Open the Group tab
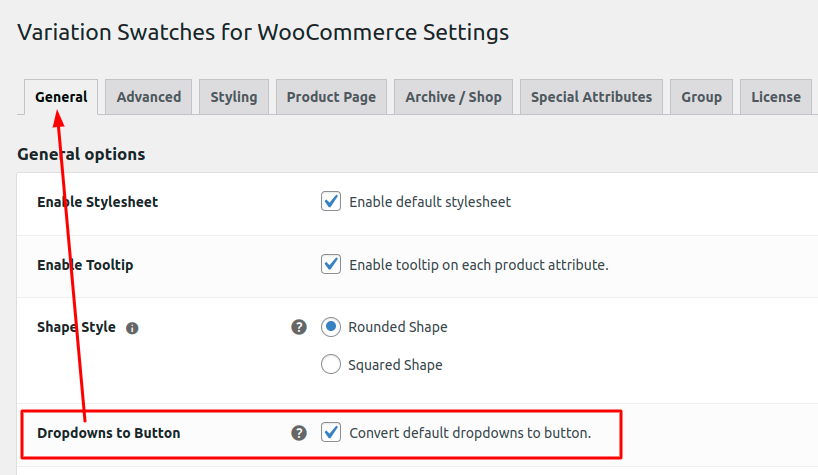Screen dimensions: 818x475 coord(702,97)
